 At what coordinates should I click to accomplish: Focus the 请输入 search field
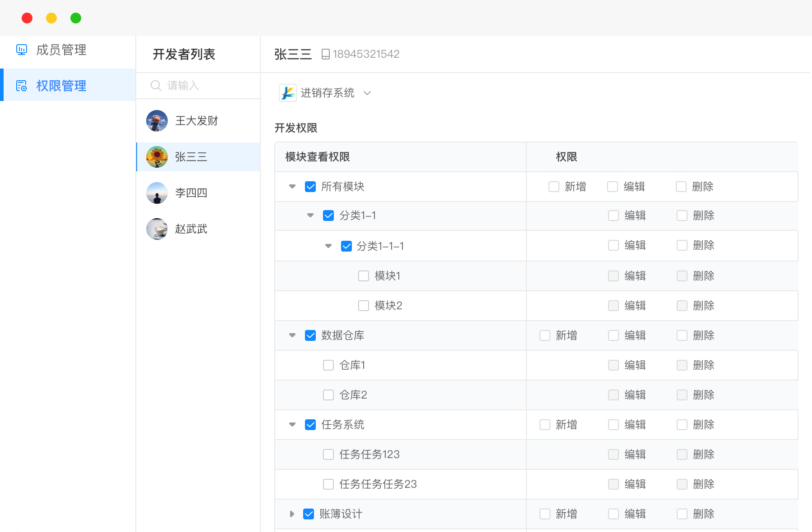tap(198, 86)
